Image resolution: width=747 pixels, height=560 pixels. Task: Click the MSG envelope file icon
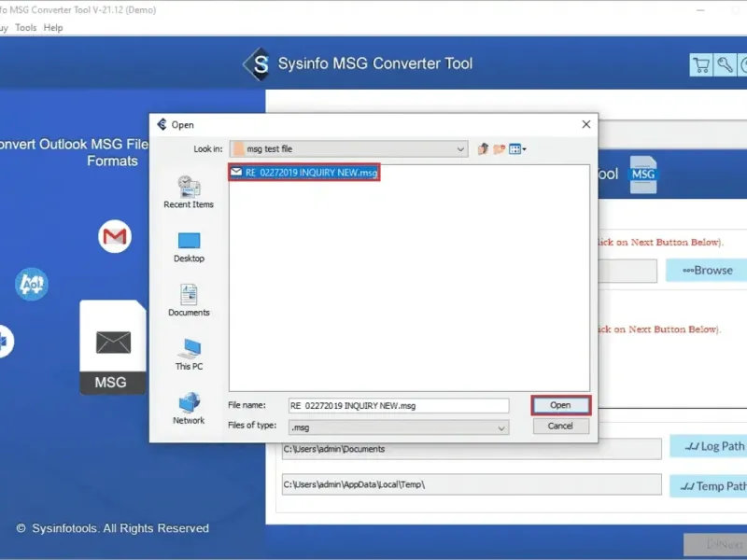pos(113,347)
